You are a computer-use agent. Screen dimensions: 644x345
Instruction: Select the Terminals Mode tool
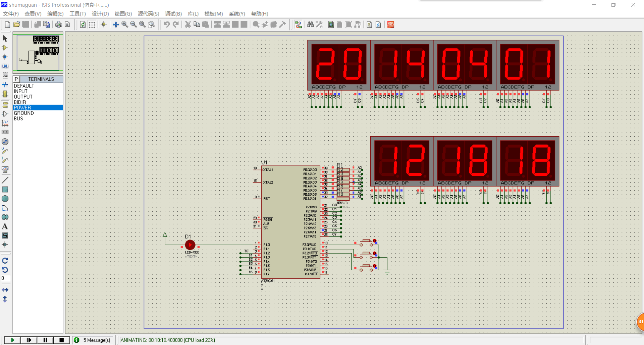pos(5,105)
